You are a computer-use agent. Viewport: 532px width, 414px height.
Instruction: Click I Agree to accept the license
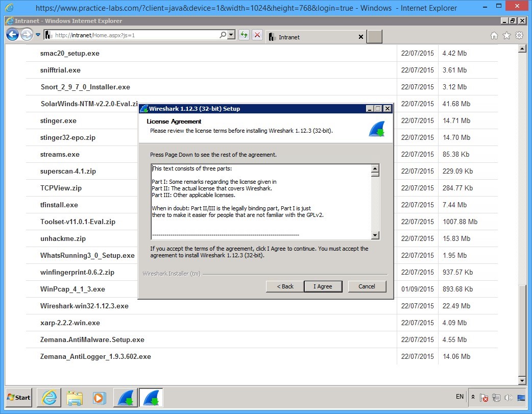[x=323, y=286]
